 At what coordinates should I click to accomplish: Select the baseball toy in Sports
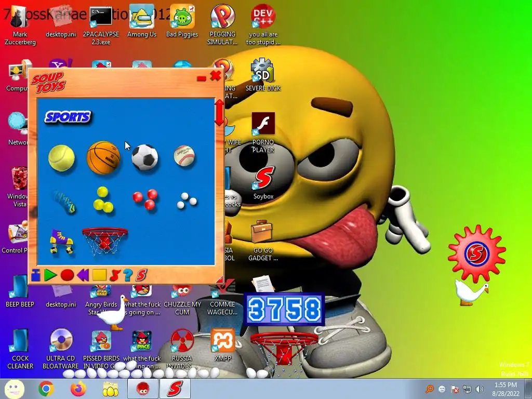[x=184, y=156]
